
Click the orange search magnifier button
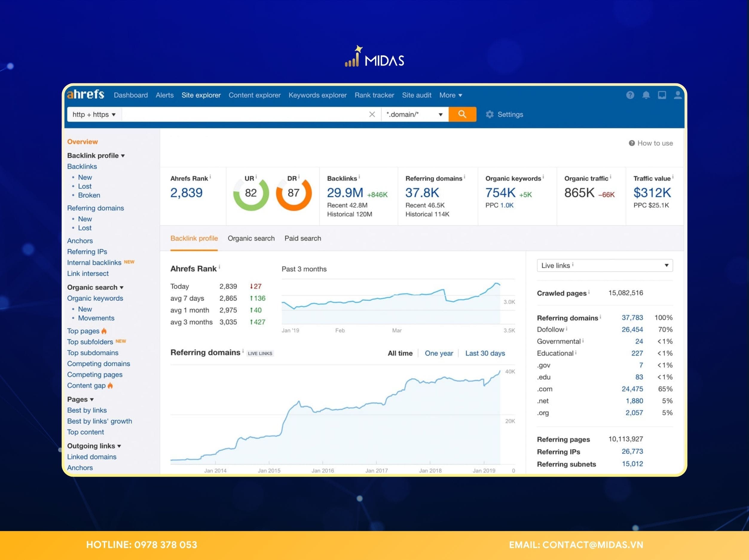462,114
